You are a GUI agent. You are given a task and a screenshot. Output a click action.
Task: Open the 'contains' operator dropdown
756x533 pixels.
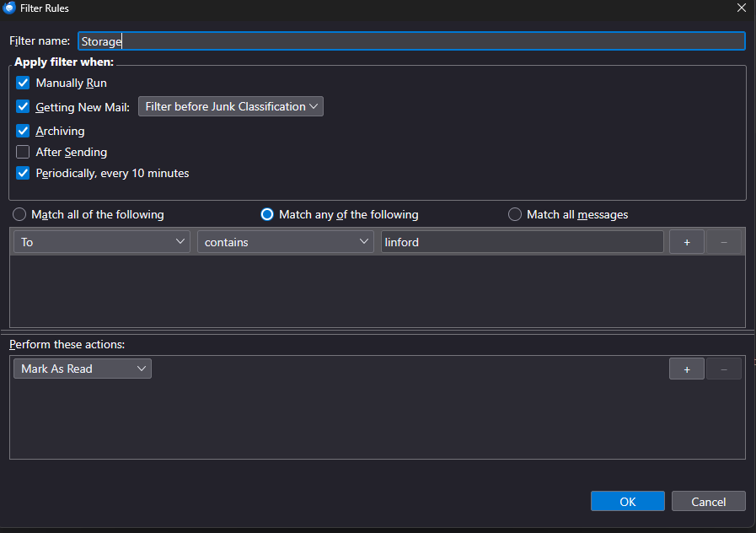pos(286,242)
